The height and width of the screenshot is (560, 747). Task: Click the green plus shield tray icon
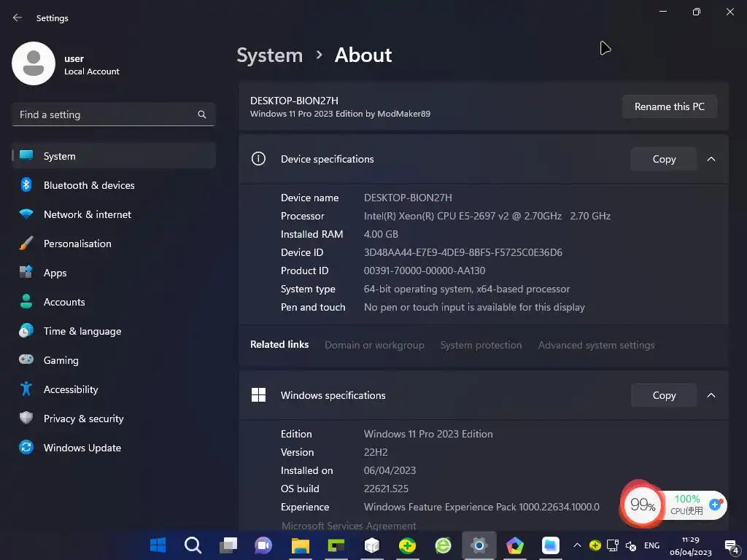click(595, 545)
